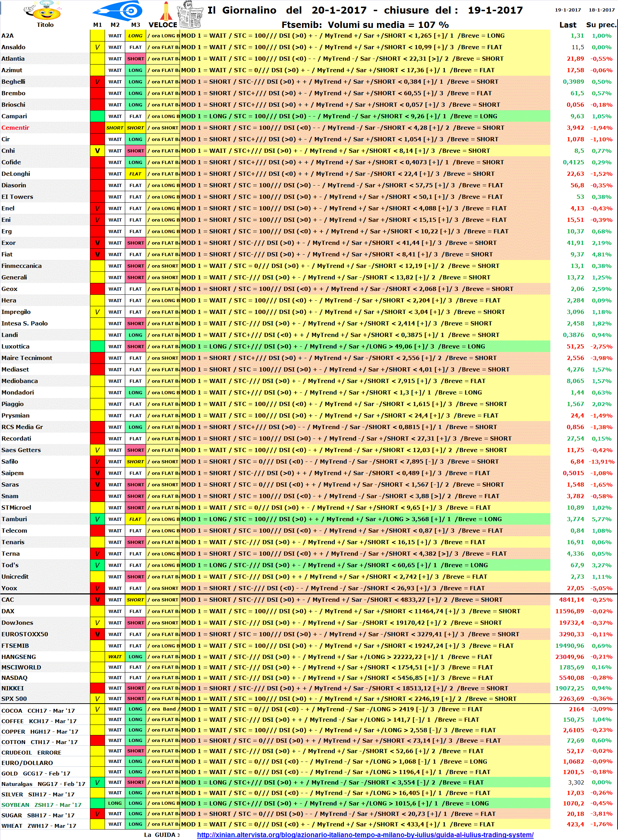Open the guida al iulius-trading-system link

(365, 834)
